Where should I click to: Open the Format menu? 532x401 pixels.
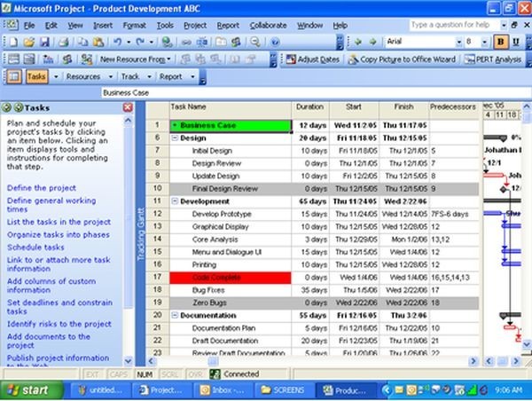tap(135, 26)
